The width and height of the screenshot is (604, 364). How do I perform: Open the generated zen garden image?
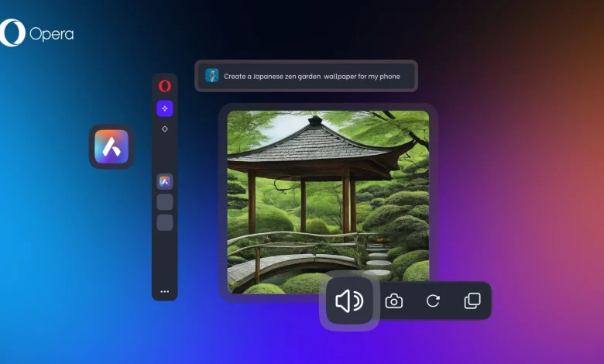328,201
